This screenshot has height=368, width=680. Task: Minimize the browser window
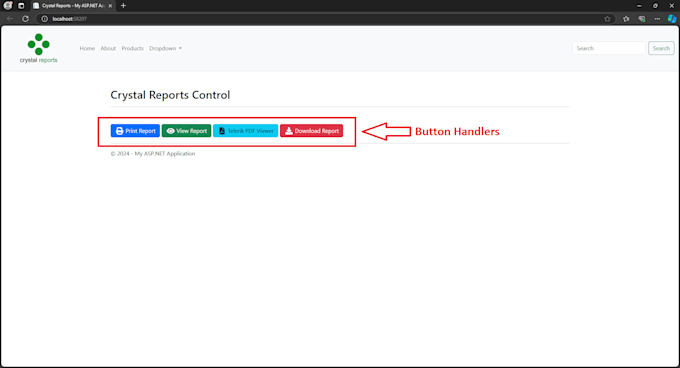(x=639, y=6)
